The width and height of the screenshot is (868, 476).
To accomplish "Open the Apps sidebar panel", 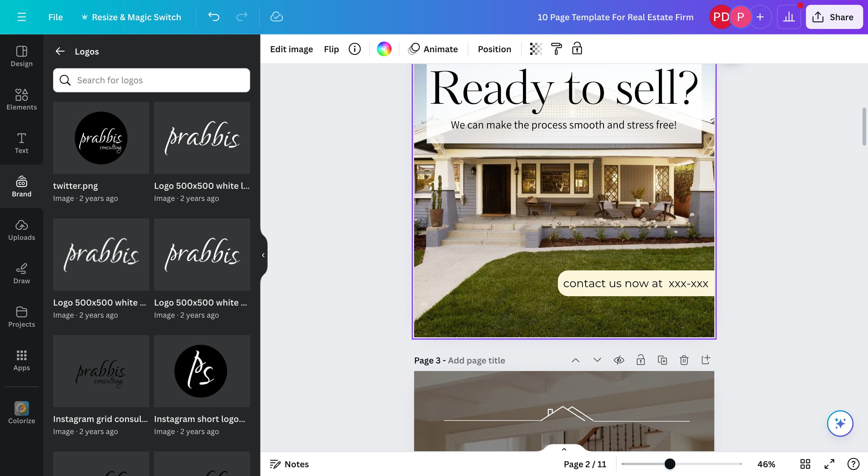I will [22, 361].
